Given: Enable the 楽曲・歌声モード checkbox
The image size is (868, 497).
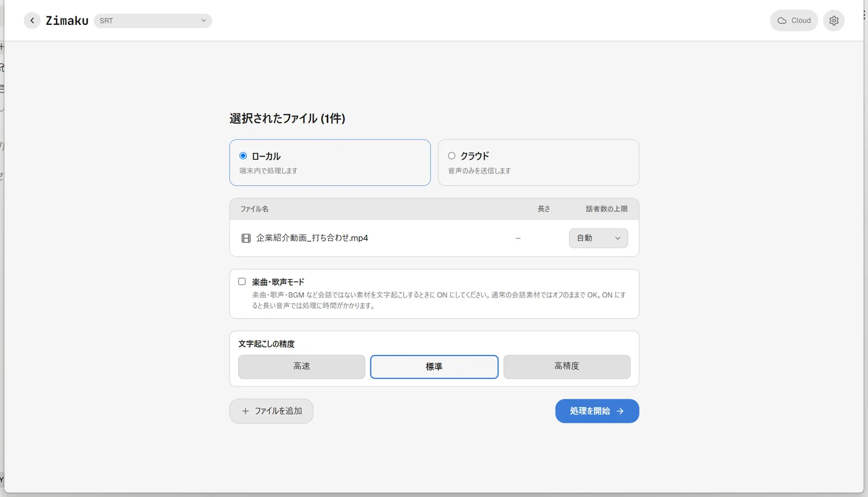Looking at the screenshot, I should coord(242,282).
